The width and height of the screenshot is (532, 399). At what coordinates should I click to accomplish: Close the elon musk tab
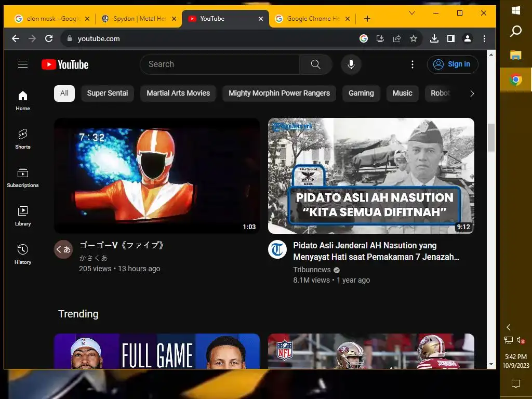(87, 19)
